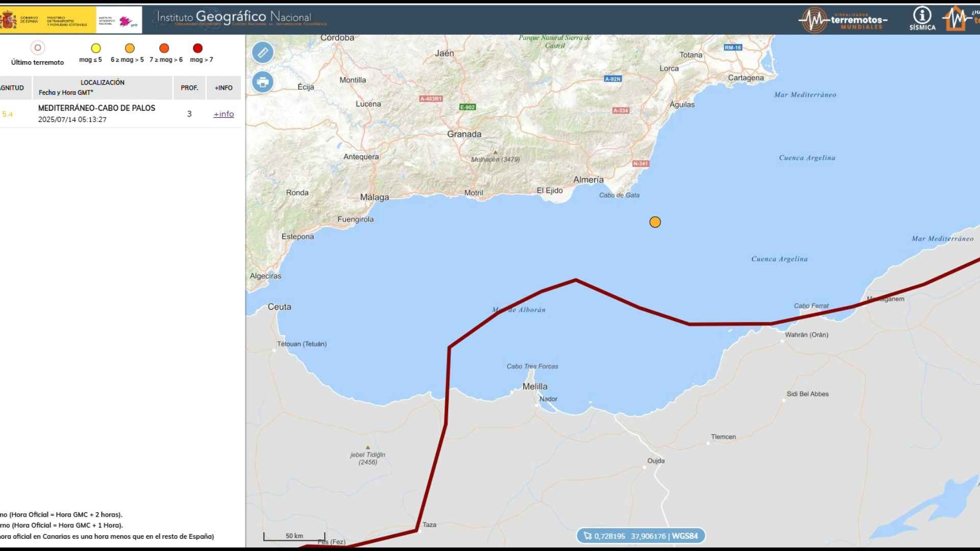The image size is (980, 551).
Task: Click the measurement ruler tool icon
Action: [263, 53]
